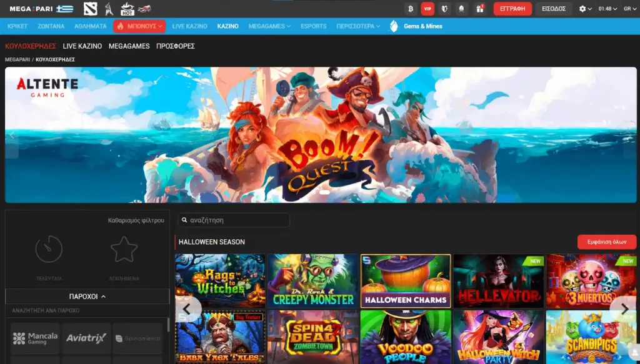640x364 pixels.
Task: Open favorites with the star icon
Action: tap(124, 250)
